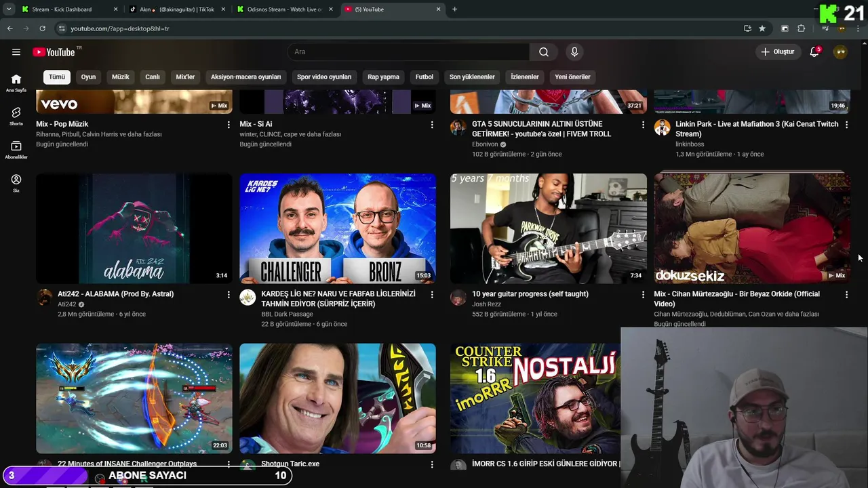Select the Mix'ler filter chip

[x=185, y=77]
